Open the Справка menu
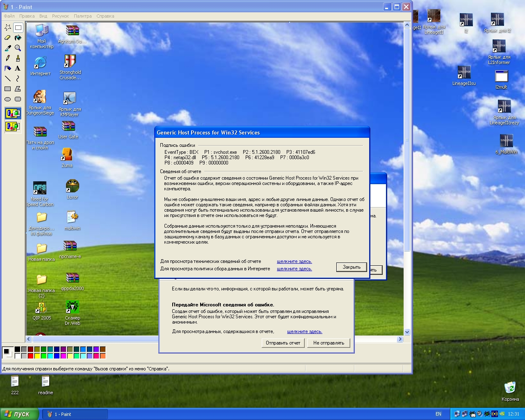The image size is (525, 420). (x=105, y=16)
